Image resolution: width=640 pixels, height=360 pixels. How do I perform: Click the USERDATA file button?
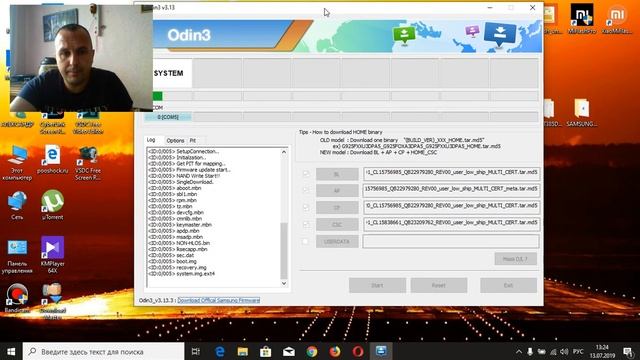click(337, 241)
